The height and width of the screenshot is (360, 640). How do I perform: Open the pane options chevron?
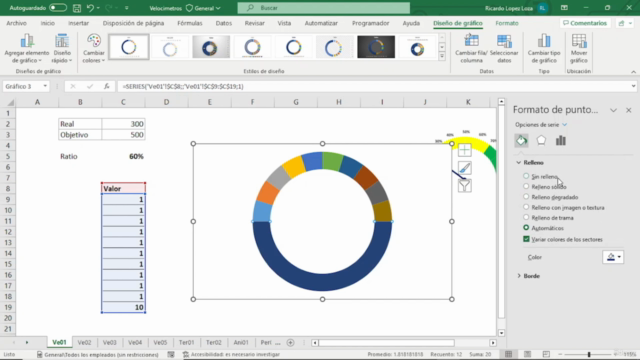click(613, 110)
